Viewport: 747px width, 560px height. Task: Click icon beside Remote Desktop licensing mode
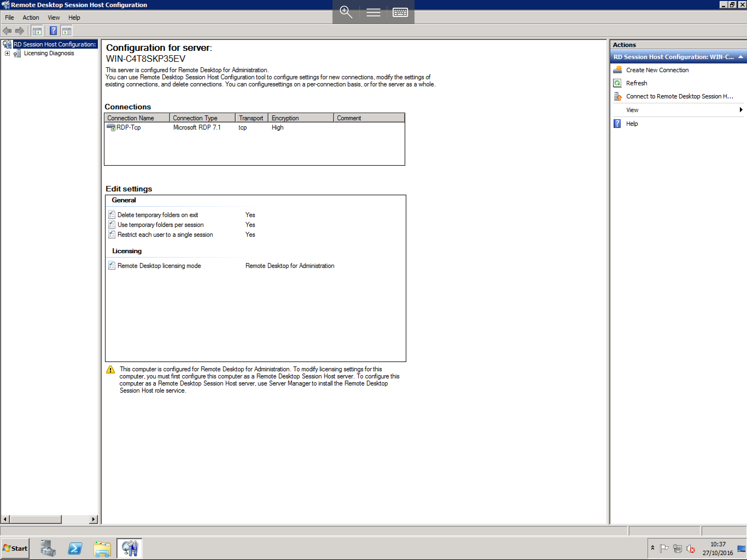pos(112,266)
